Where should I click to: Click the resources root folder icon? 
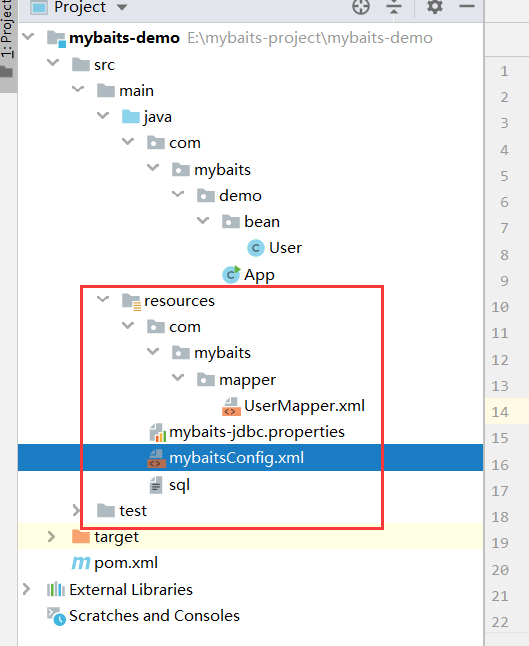pyautogui.click(x=131, y=302)
